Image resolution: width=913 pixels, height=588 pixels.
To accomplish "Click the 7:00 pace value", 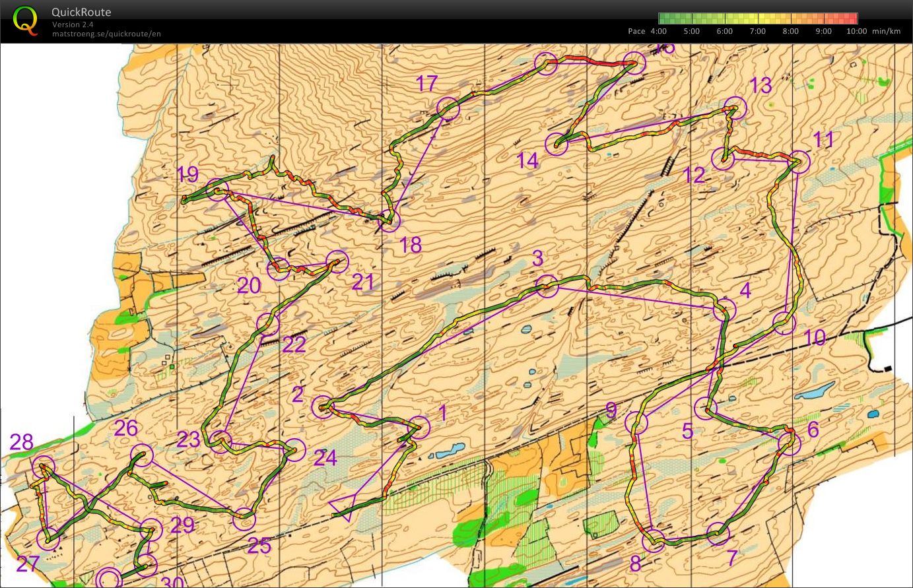I will click(758, 31).
